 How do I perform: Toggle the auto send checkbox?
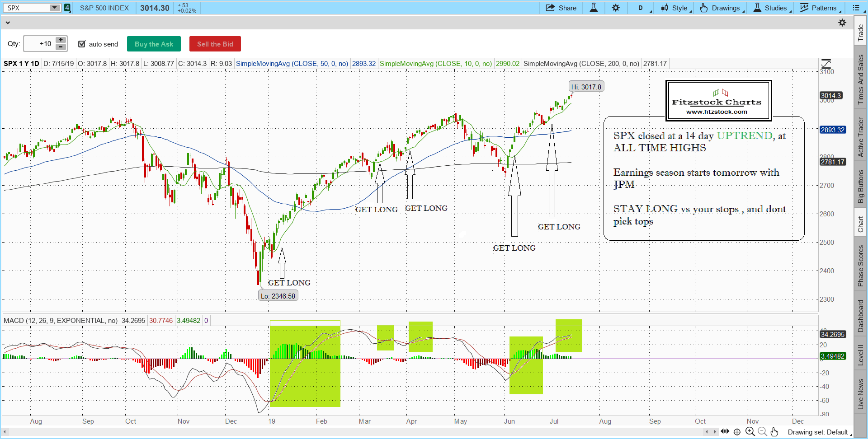tap(82, 44)
